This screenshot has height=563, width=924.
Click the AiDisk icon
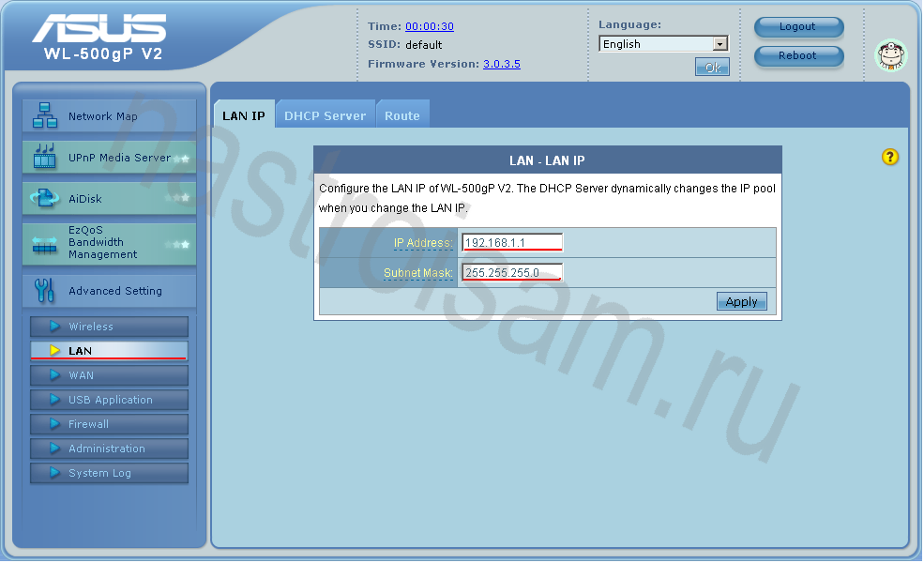[x=45, y=198]
